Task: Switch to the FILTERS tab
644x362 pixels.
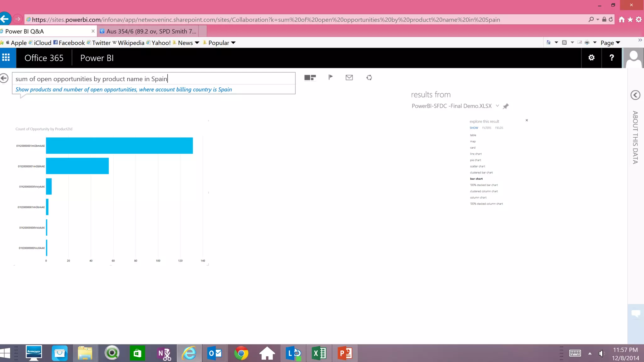Action: pos(486,128)
